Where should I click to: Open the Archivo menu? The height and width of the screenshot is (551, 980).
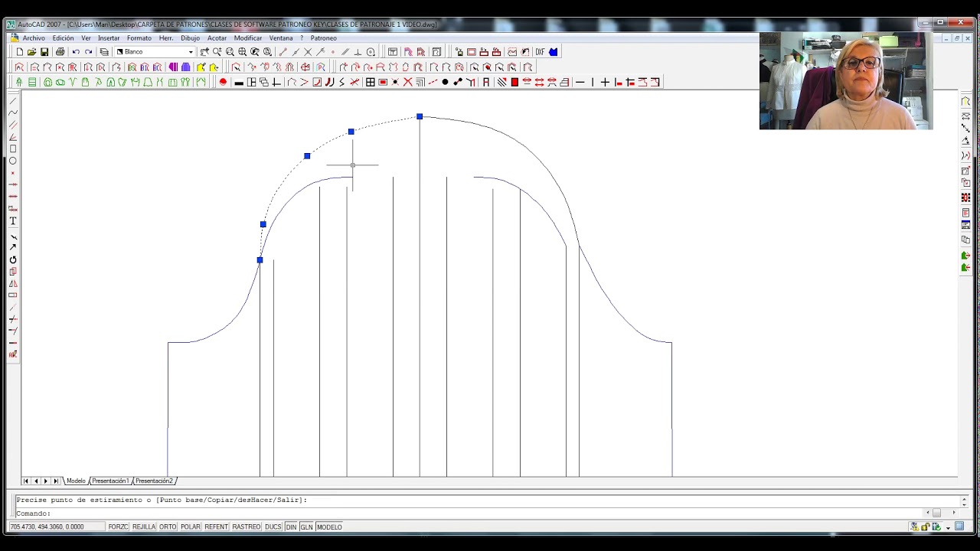(x=34, y=37)
